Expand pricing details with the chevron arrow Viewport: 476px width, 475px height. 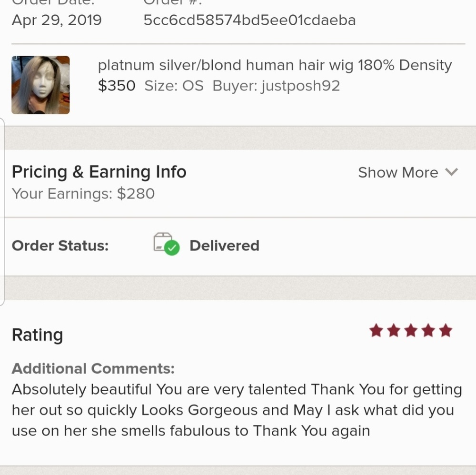[x=451, y=172]
